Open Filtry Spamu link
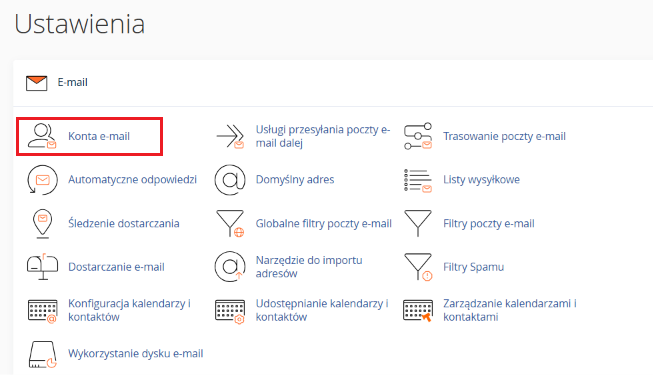This screenshot has height=375, width=653. coord(474,267)
